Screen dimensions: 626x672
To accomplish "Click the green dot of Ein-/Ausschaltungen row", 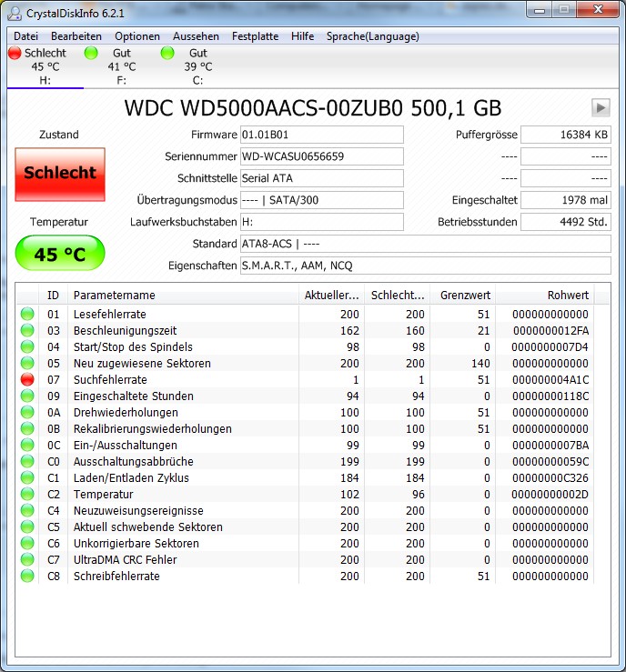I will (27, 445).
